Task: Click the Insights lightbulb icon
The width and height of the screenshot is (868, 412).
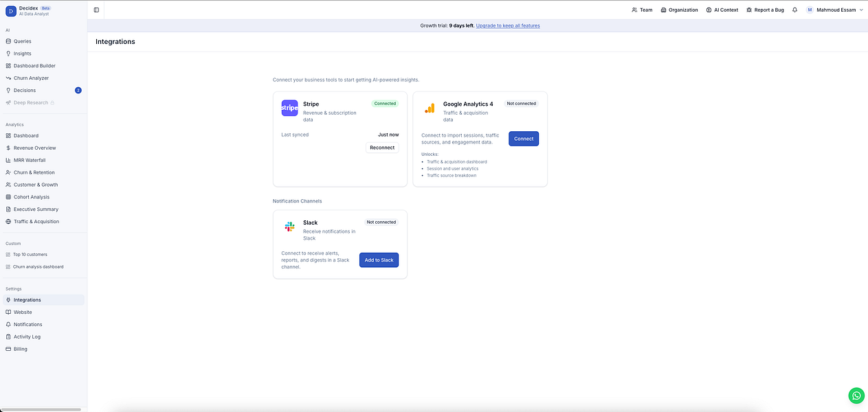Action: point(8,54)
